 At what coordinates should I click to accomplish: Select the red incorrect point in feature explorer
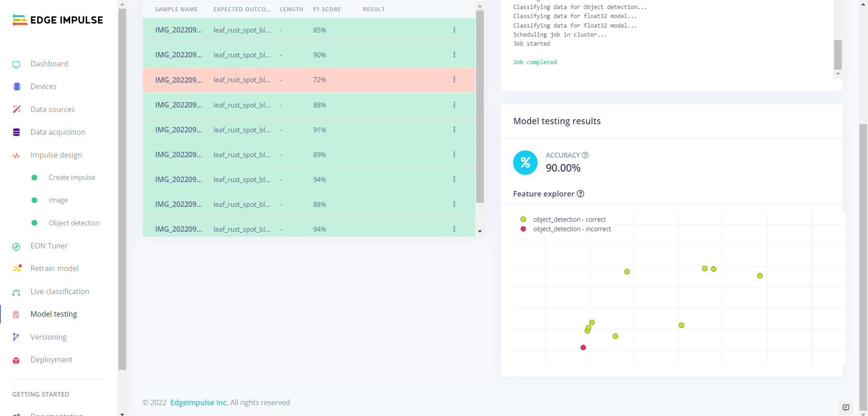[583, 347]
